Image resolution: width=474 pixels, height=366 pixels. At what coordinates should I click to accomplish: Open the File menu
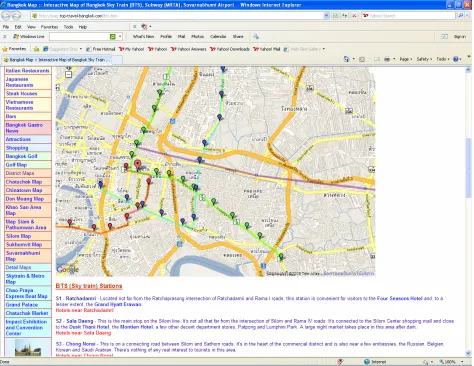pyautogui.click(x=6, y=27)
